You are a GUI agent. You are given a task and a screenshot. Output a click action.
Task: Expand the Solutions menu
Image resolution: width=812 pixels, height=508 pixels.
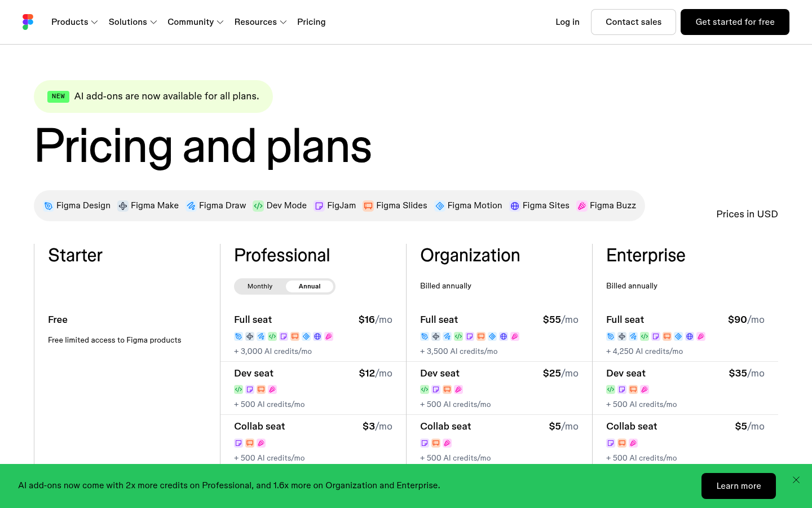133,22
